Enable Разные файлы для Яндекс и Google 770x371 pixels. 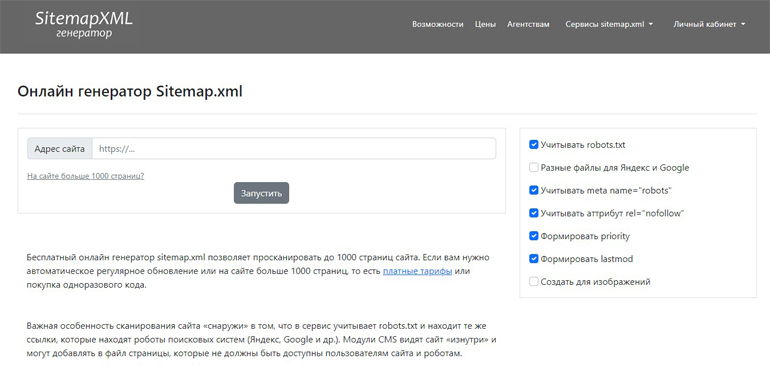tap(534, 168)
